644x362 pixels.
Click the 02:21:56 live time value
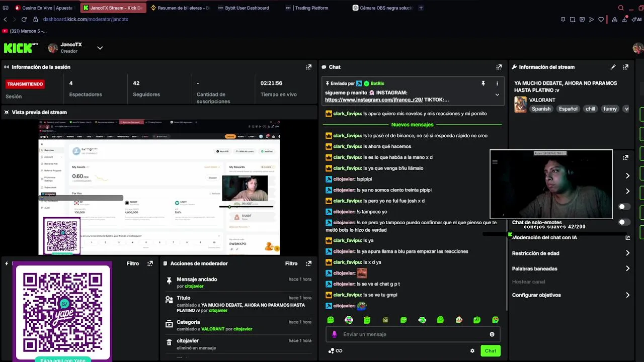pos(271,83)
